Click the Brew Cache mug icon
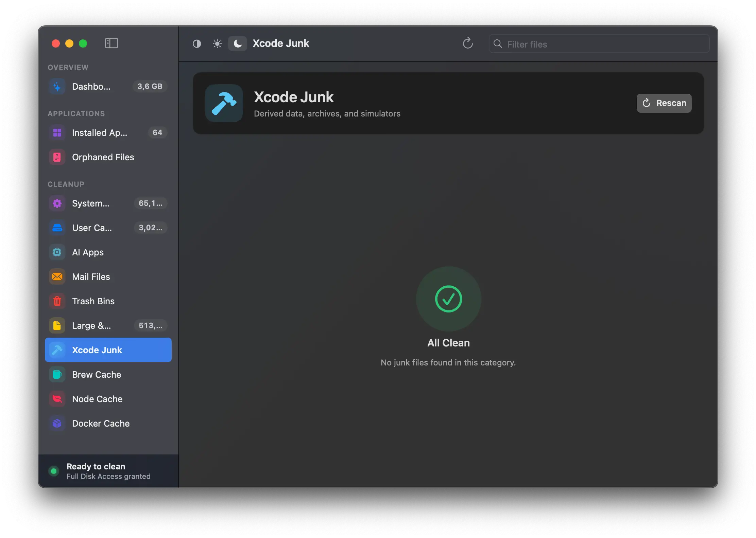The width and height of the screenshot is (756, 538). pos(57,375)
